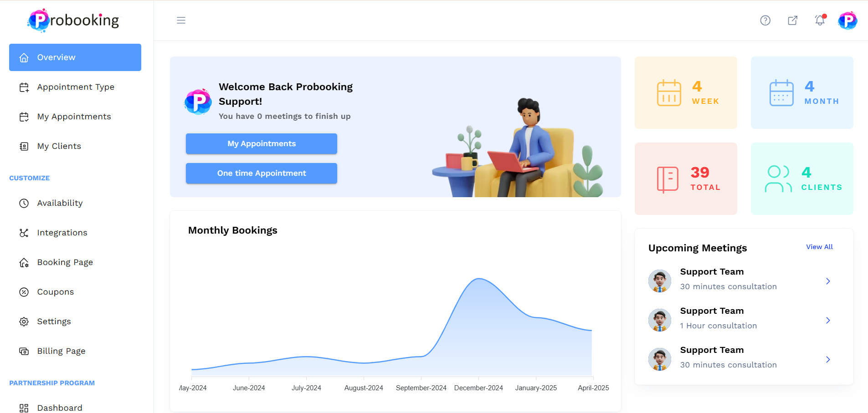Click the 4 Month stat card
The width and height of the screenshot is (868, 413).
pos(802,92)
